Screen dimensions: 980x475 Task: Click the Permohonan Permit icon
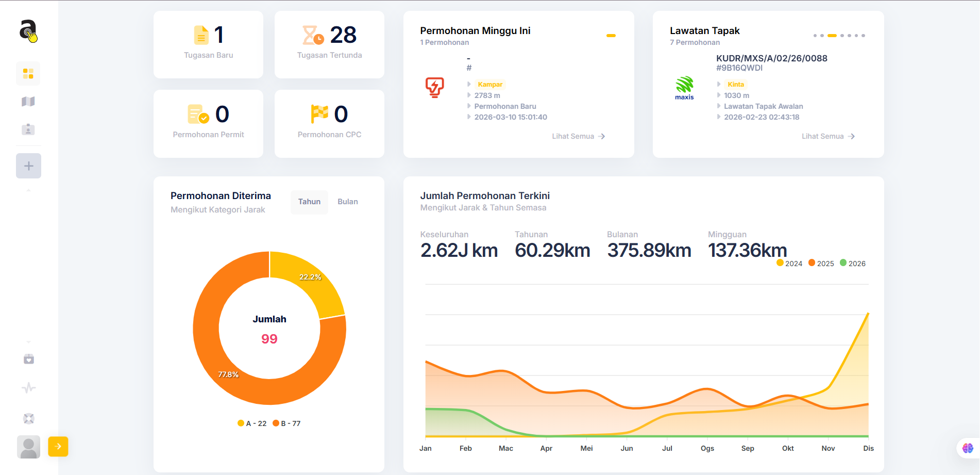pyautogui.click(x=198, y=114)
